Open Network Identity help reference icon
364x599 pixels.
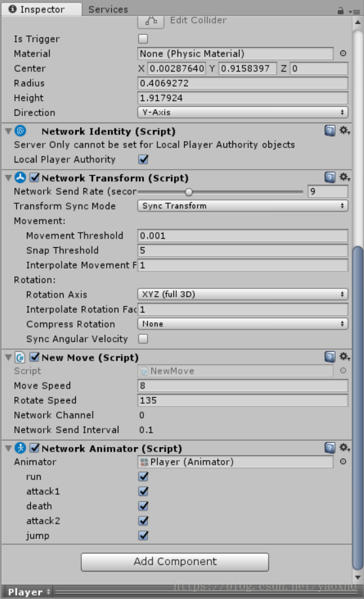[x=330, y=130]
